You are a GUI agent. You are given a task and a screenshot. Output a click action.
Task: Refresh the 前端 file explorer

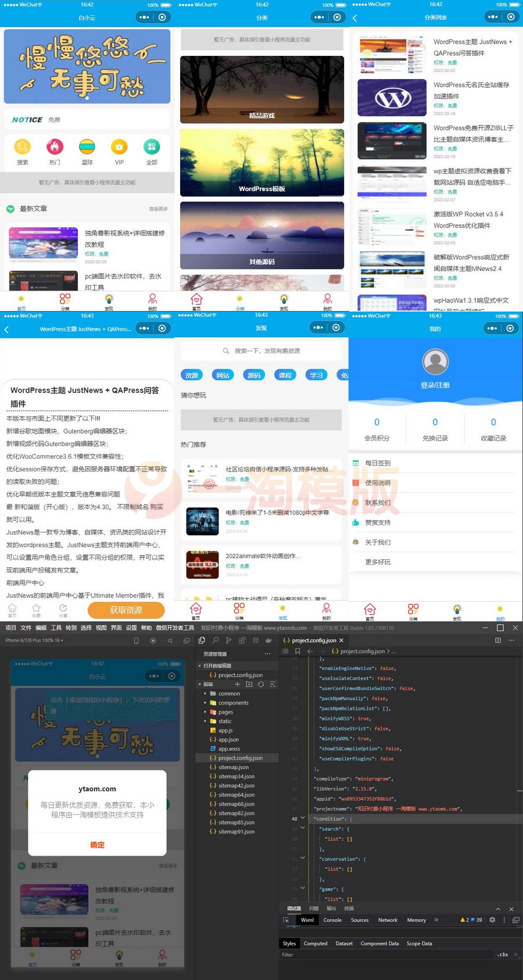point(261,684)
